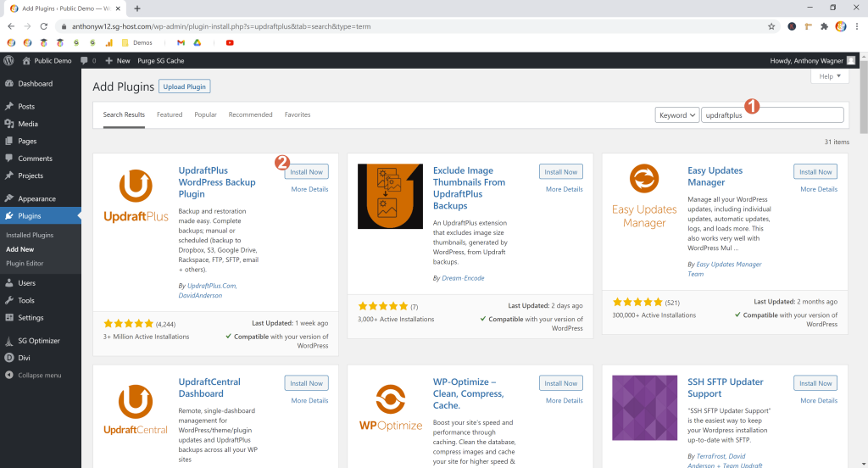868x468 pixels.
Task: Click New in the admin bar
Action: click(x=117, y=60)
